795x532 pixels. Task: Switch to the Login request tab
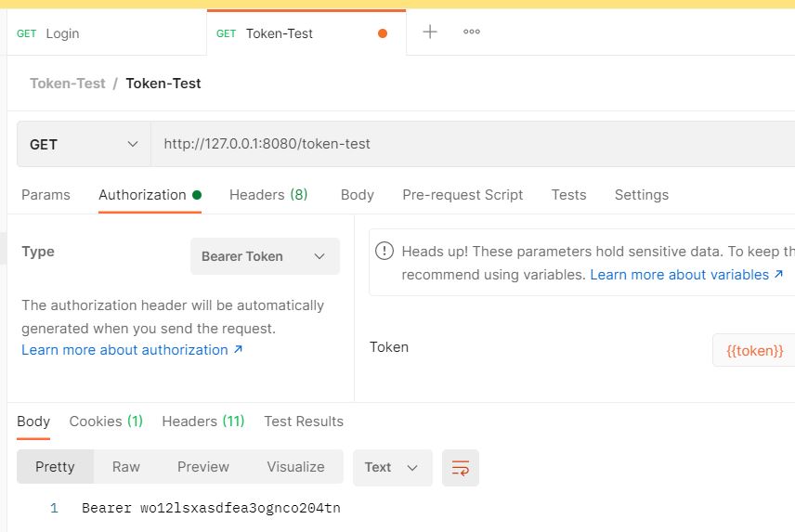tap(107, 33)
